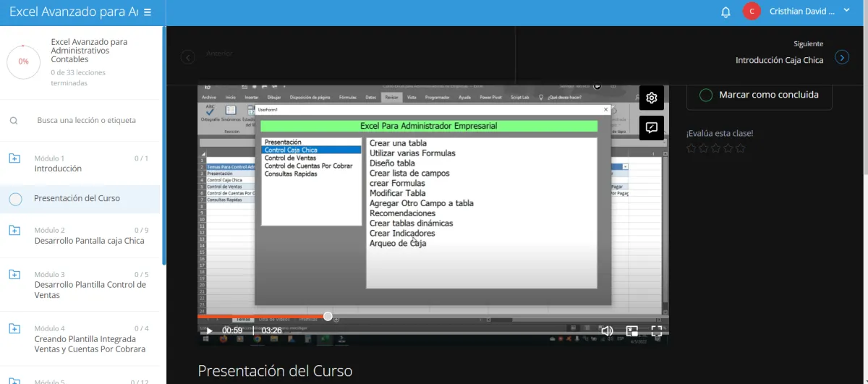
Task: Click the '¡Evalúa esta clase!' text
Action: click(720, 133)
